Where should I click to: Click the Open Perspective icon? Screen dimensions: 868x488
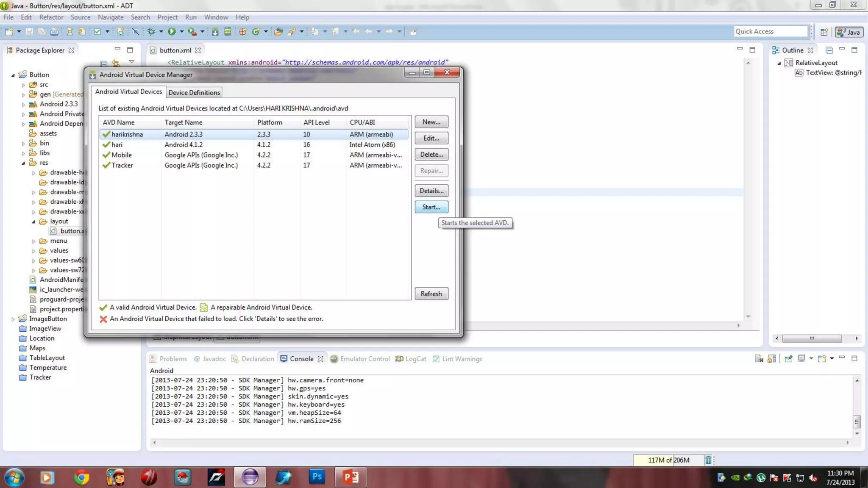(x=824, y=32)
